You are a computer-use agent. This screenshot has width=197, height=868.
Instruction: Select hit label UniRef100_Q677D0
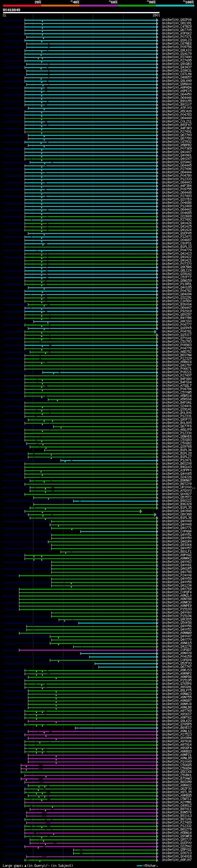coord(177,139)
